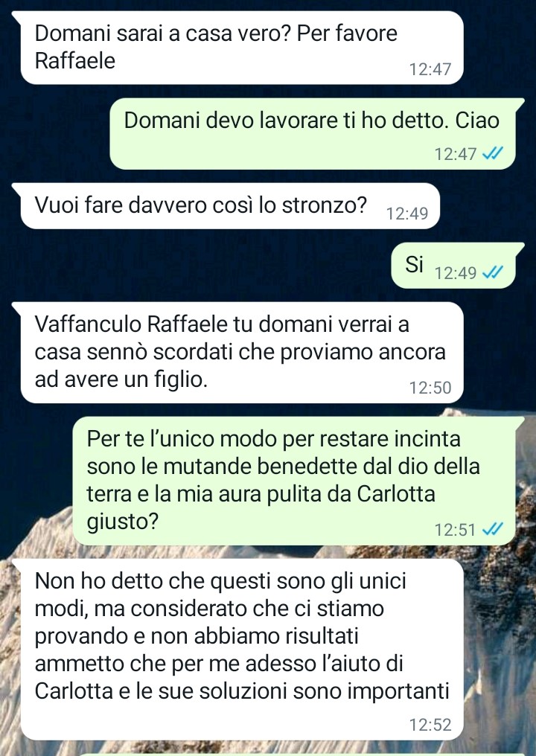Tap the message "Domani sarai a casa vero?"
Viewport: 536px width, 756px height.
242,48
